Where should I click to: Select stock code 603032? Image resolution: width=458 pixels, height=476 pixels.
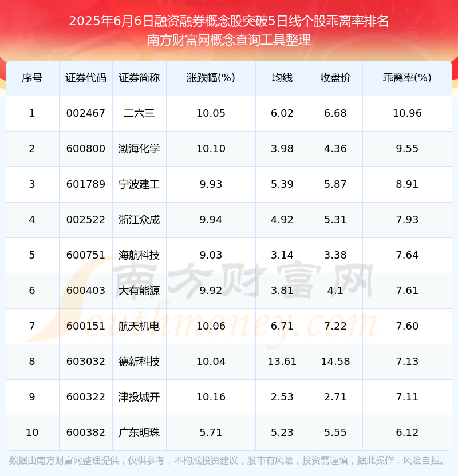tap(86, 362)
